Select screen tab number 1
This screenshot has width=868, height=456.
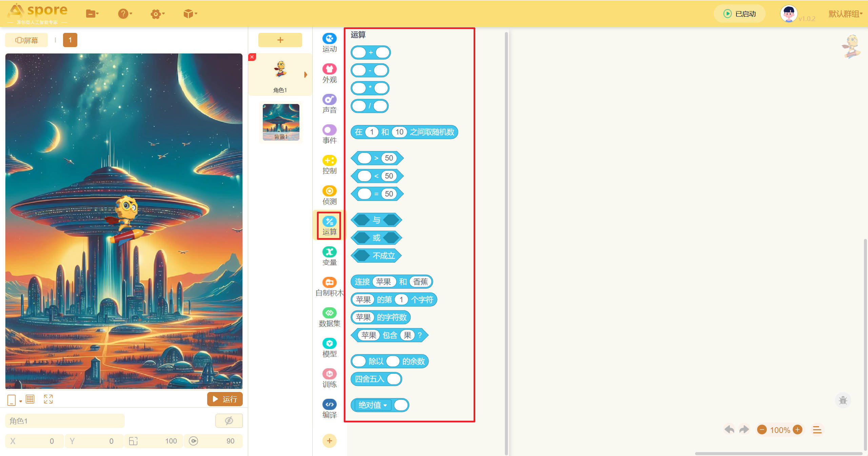[x=70, y=40]
